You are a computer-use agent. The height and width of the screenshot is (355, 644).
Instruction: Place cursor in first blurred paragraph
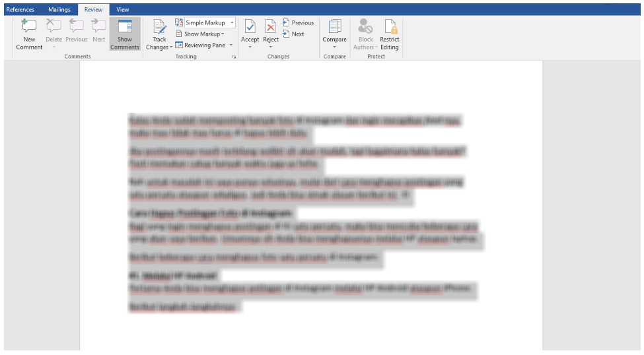click(x=295, y=127)
